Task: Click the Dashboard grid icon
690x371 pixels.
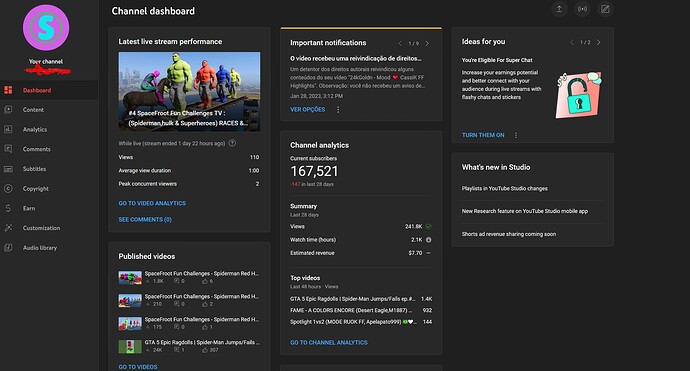Action: click(8, 90)
